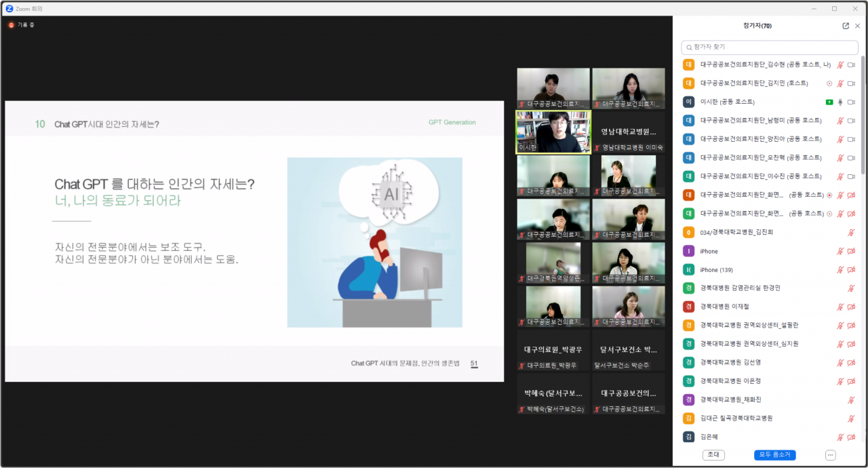Click camera-off icon for 경북대병원 이재철
The height and width of the screenshot is (468, 868).
pos(851,307)
